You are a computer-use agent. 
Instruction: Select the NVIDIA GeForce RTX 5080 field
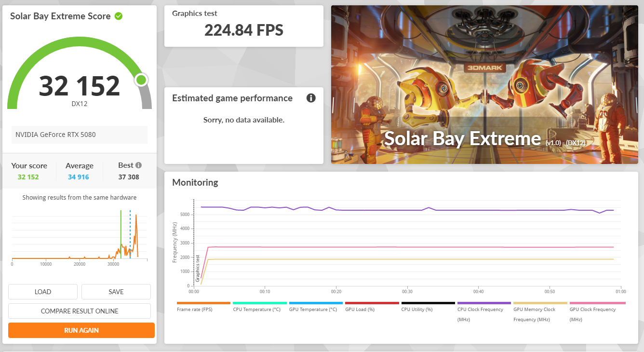tap(80, 135)
